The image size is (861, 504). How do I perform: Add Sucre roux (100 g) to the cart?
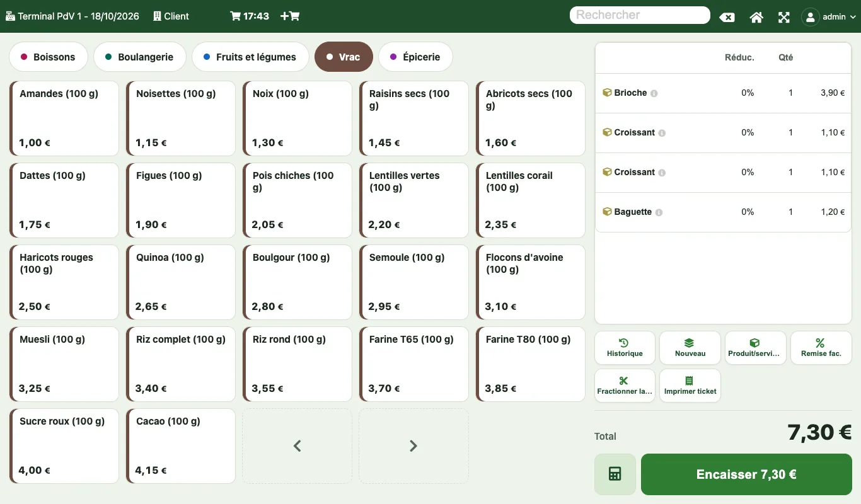click(x=64, y=446)
